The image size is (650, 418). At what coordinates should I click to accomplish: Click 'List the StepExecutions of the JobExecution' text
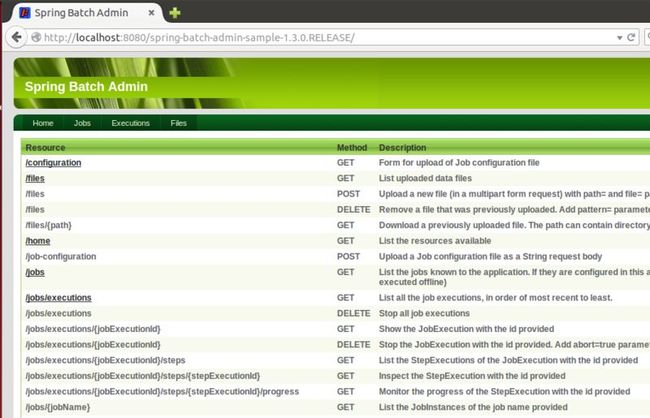(x=508, y=360)
